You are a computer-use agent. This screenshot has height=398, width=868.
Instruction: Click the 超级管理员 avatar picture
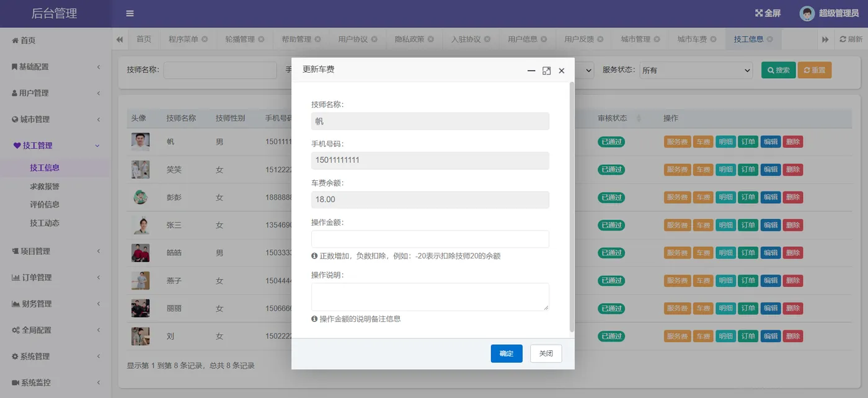(x=806, y=12)
